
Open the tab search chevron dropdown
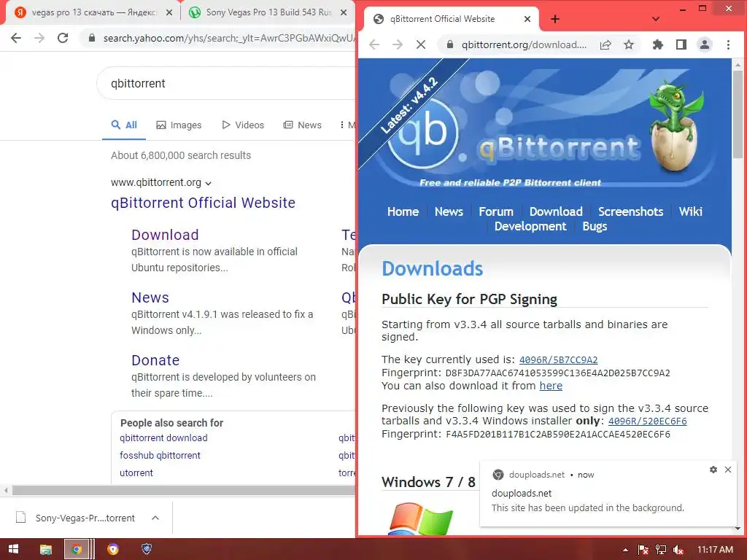[656, 19]
